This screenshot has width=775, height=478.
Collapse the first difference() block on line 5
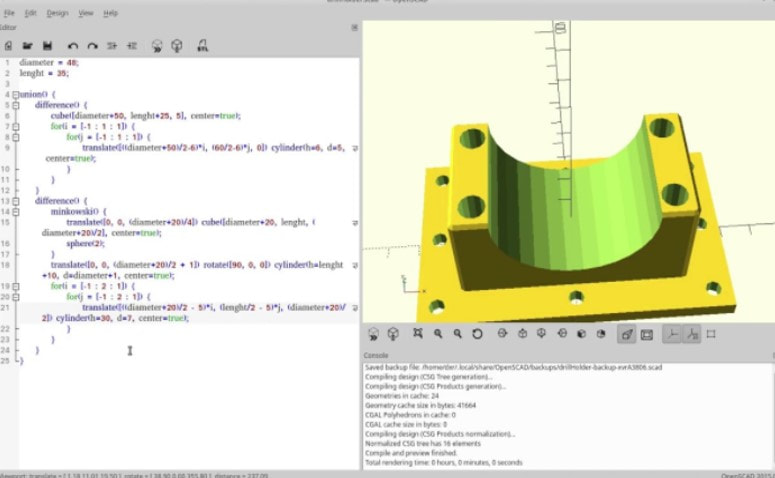pyautogui.click(x=15, y=104)
